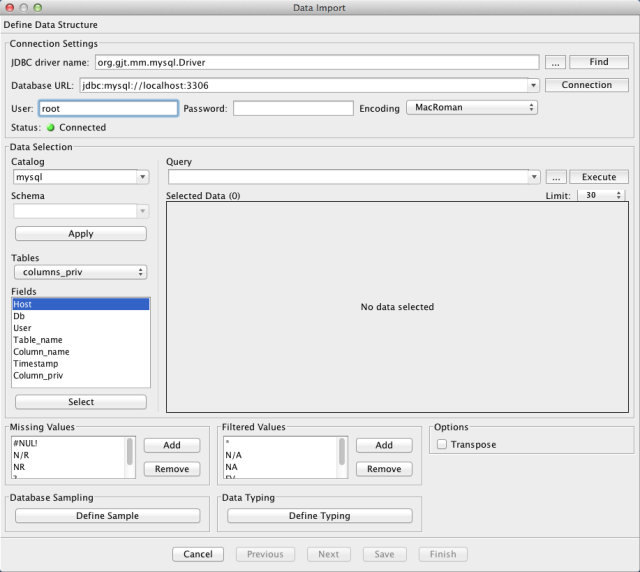The image size is (640, 572).
Task: Select N/R in Missing Values
Action: click(x=69, y=455)
